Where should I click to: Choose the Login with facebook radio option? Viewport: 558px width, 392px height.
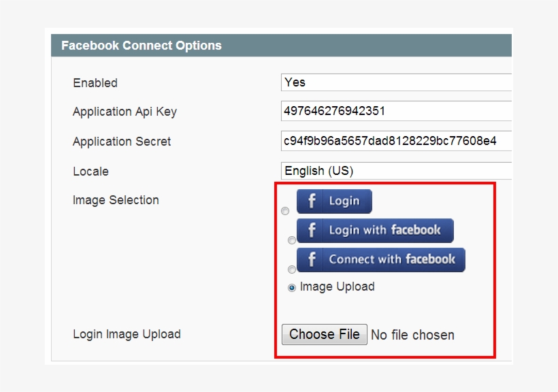pyautogui.click(x=292, y=240)
